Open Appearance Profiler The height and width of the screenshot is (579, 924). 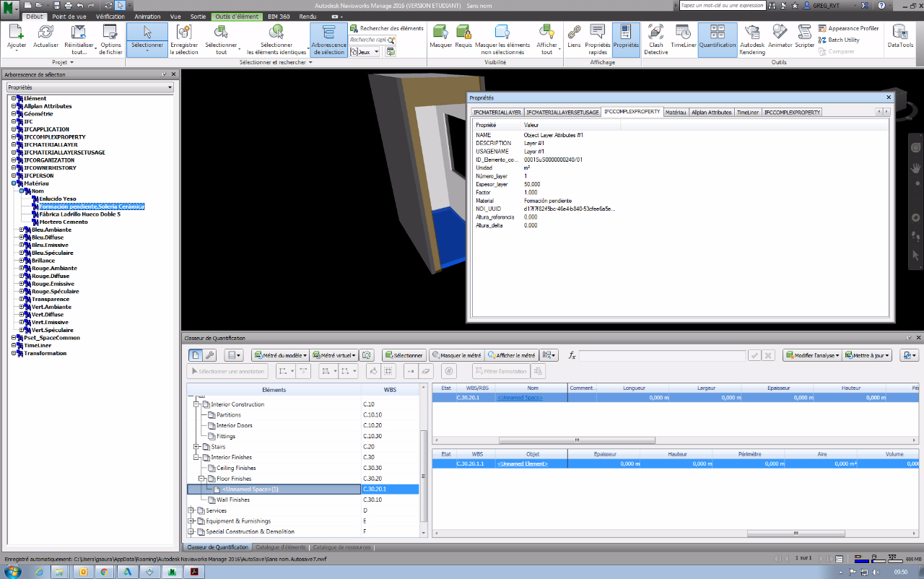coord(848,28)
